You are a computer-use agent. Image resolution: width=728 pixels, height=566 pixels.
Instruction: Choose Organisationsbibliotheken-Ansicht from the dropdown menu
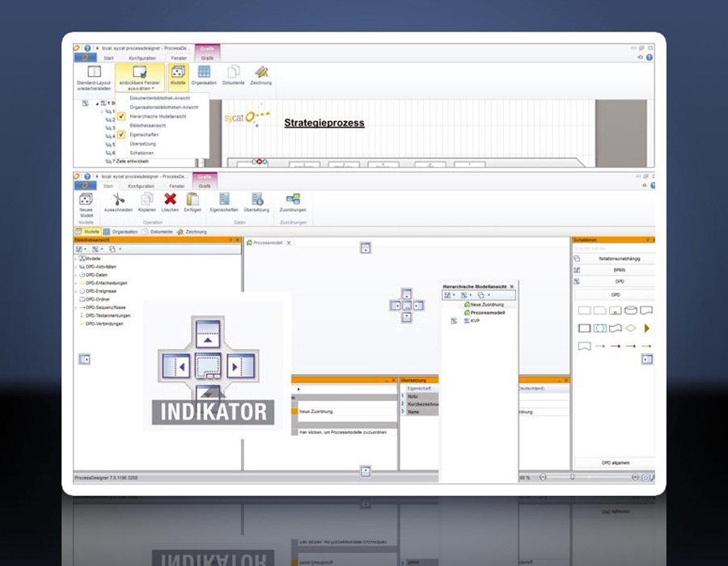pos(164,108)
